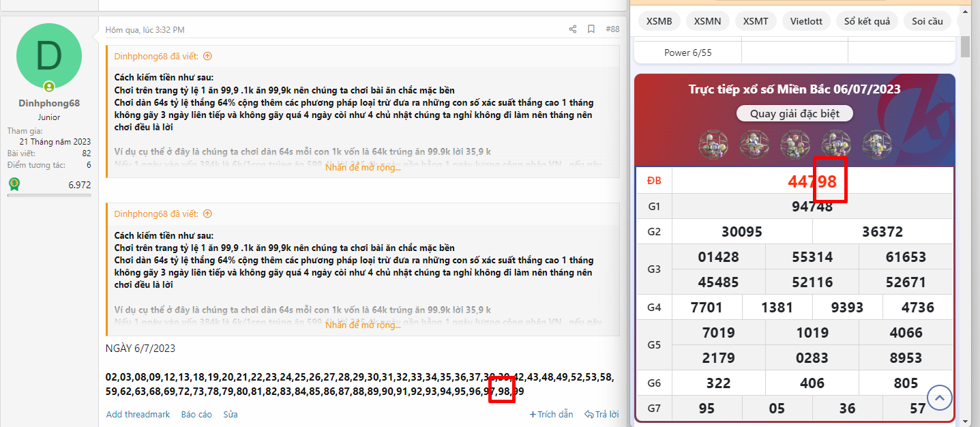Jump to original via second quote's up-arrow icon
The image size is (980, 427).
coord(207,213)
